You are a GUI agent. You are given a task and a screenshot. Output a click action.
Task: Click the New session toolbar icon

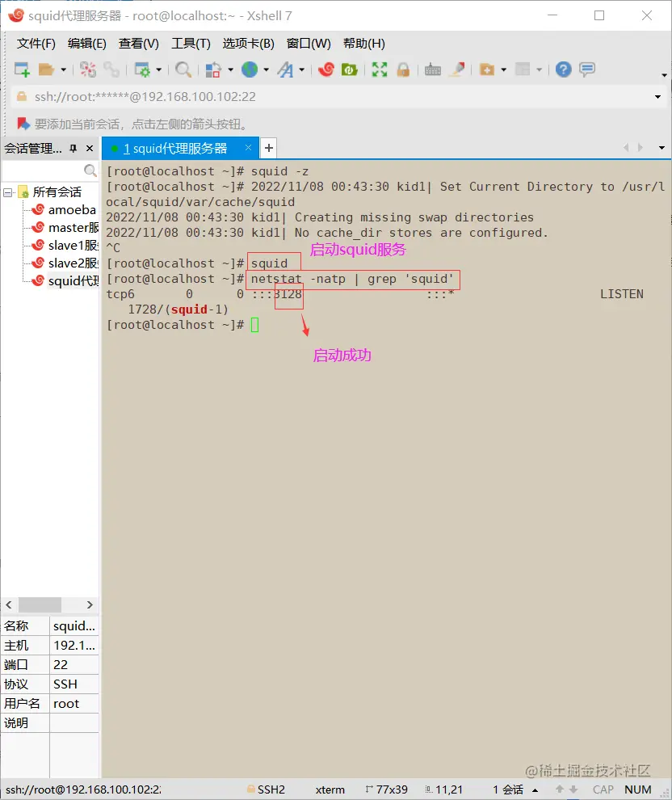[22, 69]
